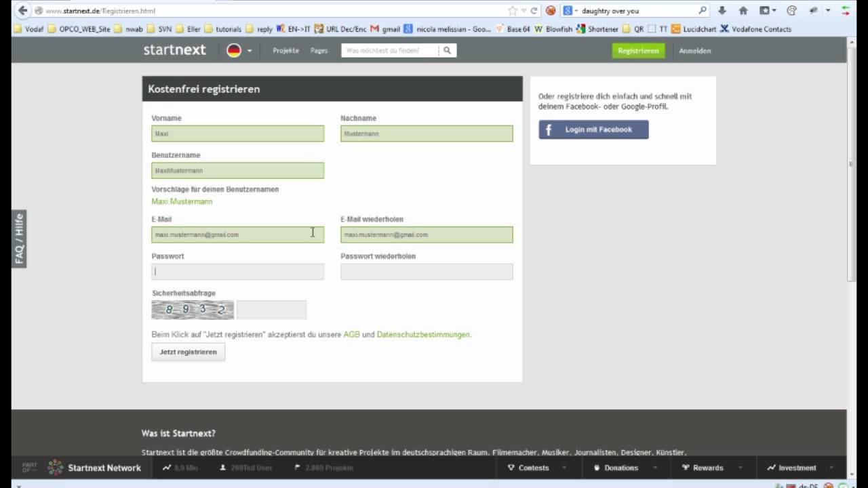
Task: Open the Base 64 bookmark
Action: click(513, 29)
